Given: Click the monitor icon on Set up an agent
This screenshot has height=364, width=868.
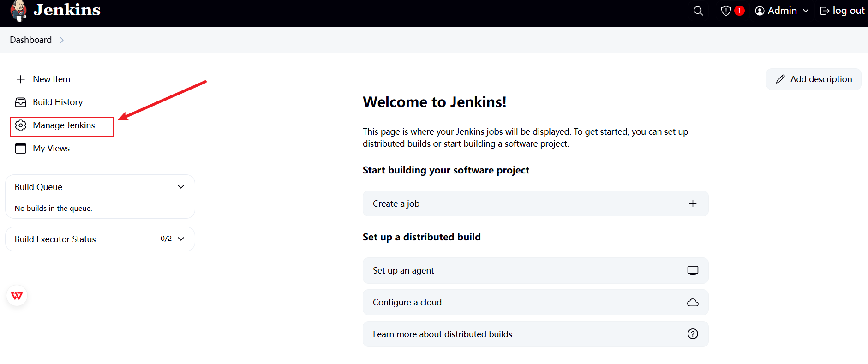Looking at the screenshot, I should click(693, 271).
